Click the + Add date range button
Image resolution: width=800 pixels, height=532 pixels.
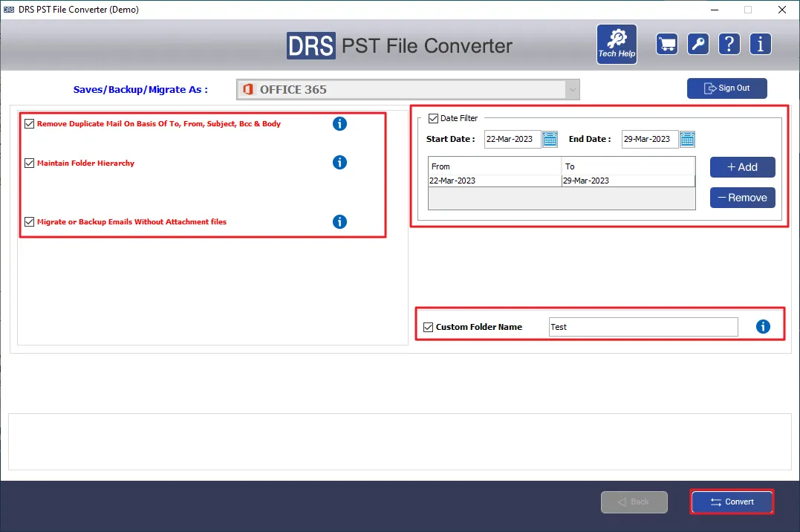(x=742, y=167)
